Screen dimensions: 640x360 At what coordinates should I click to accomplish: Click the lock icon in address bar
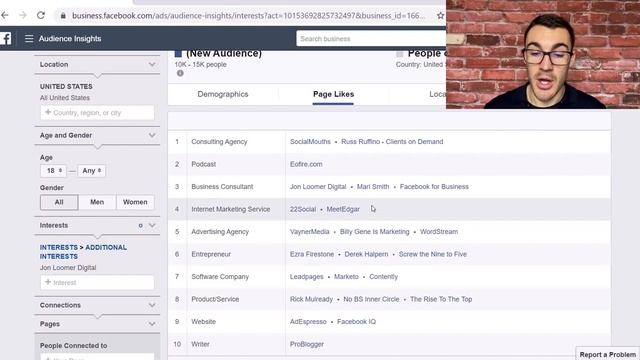[x=63, y=16]
